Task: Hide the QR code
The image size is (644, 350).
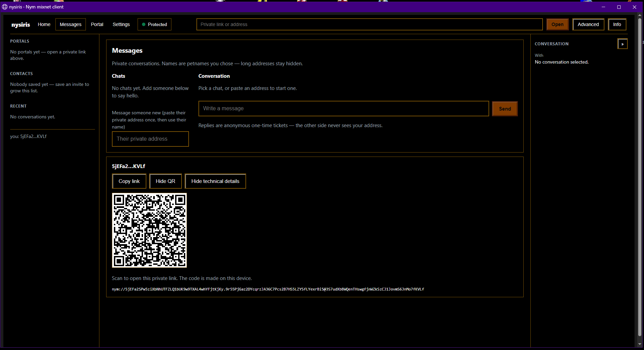Action: (x=165, y=181)
